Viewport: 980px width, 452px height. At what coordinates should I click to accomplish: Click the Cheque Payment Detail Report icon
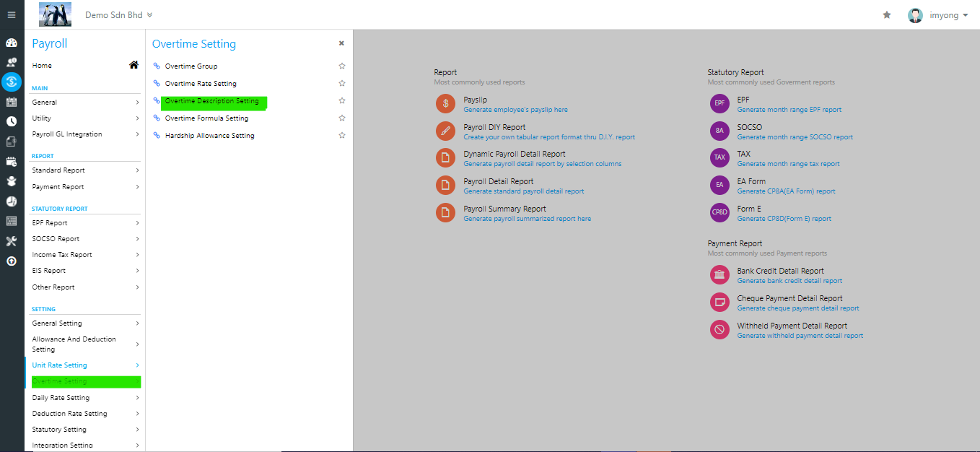pyautogui.click(x=719, y=303)
